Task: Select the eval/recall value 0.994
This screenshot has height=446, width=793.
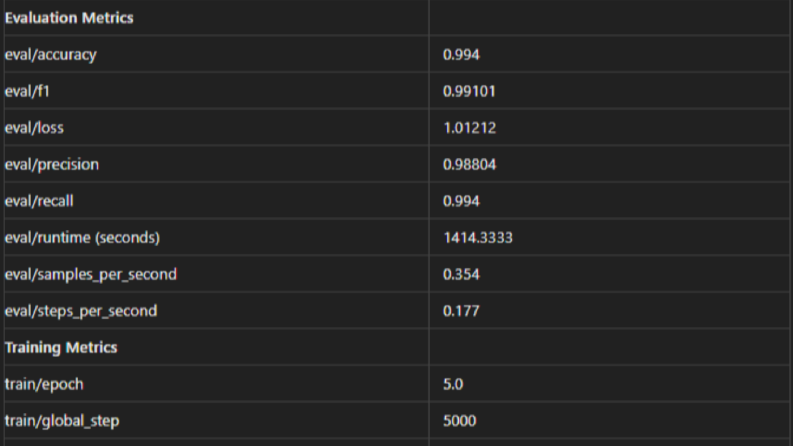Action: click(461, 201)
